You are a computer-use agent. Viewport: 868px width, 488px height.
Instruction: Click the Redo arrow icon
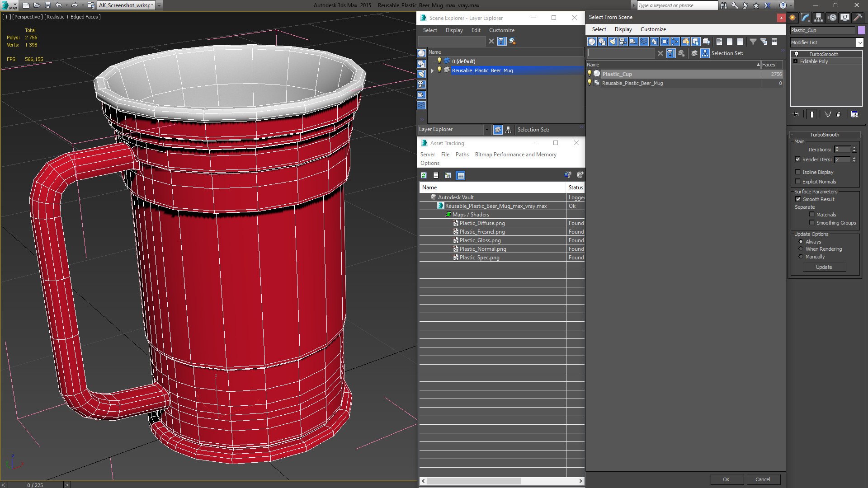75,5
